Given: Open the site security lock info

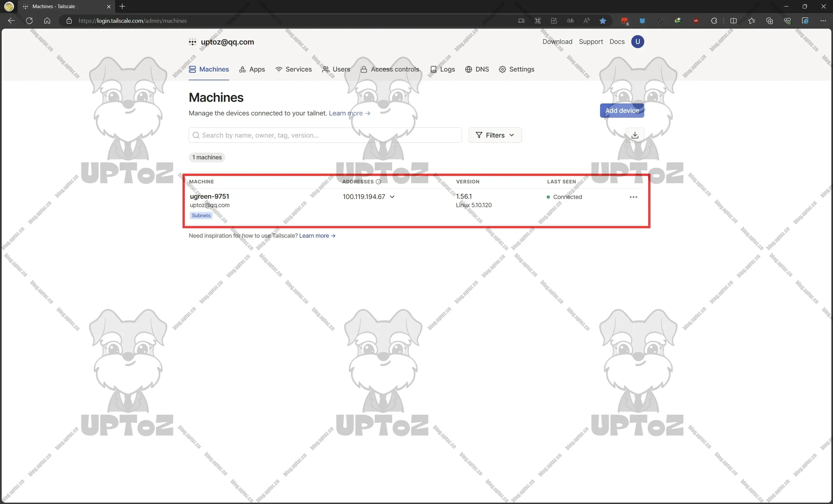Looking at the screenshot, I should click(x=69, y=20).
